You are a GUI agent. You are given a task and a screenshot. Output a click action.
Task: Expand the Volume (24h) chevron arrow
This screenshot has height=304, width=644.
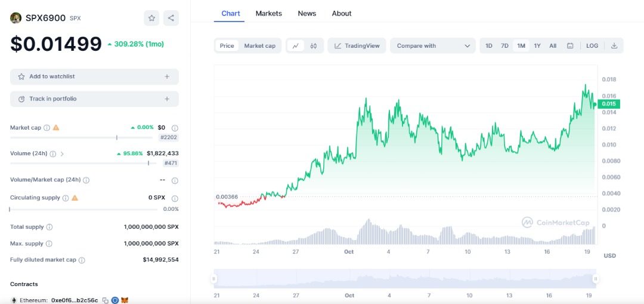62,154
